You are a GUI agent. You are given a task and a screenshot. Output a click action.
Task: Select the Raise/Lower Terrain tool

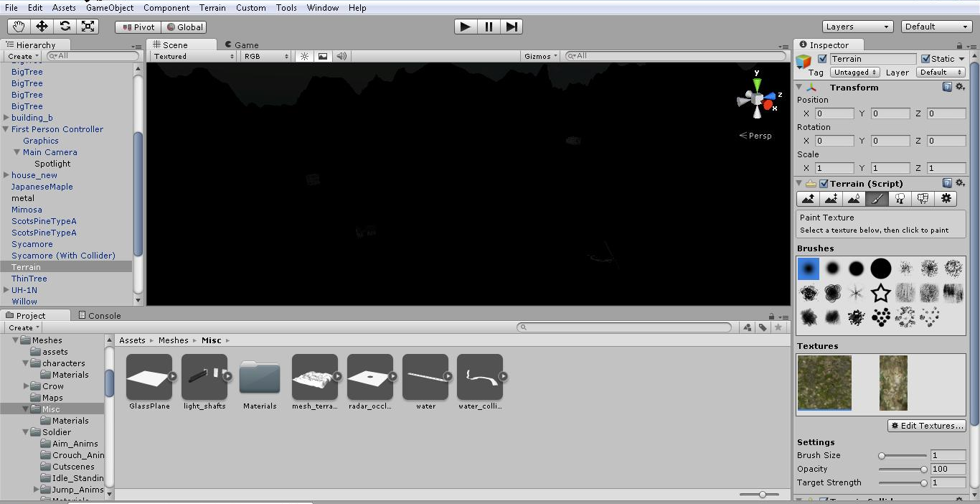tap(808, 199)
